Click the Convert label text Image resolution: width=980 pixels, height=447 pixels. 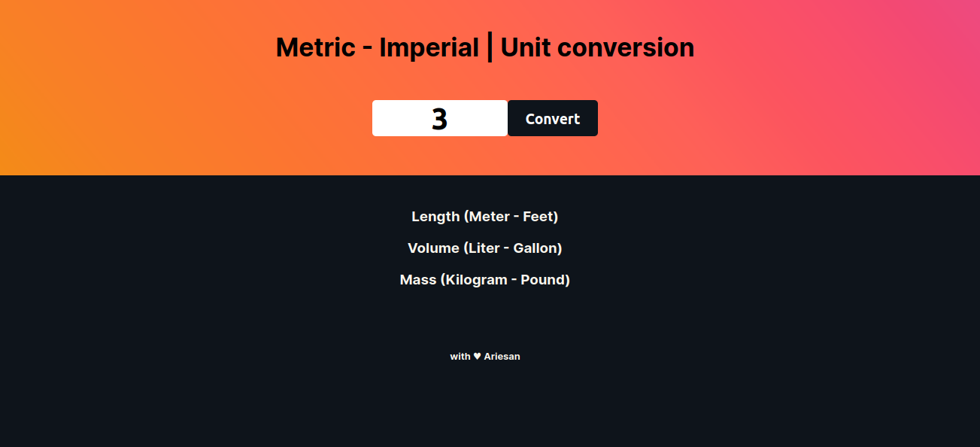(552, 118)
